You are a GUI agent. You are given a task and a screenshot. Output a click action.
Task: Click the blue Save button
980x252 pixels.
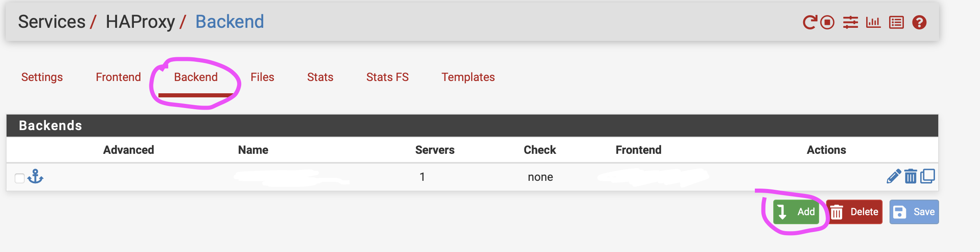(x=914, y=212)
